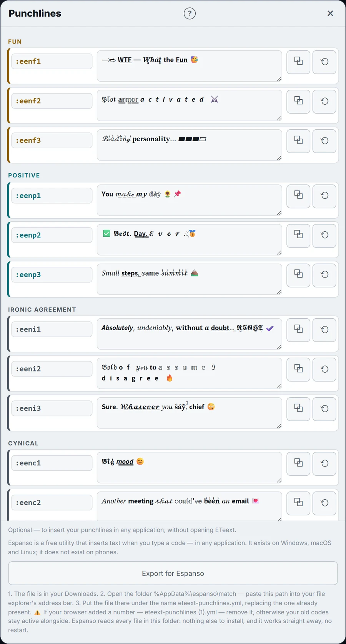Reset the :eenp3 punchline
Screen dimensions: 346x644
tap(324, 275)
